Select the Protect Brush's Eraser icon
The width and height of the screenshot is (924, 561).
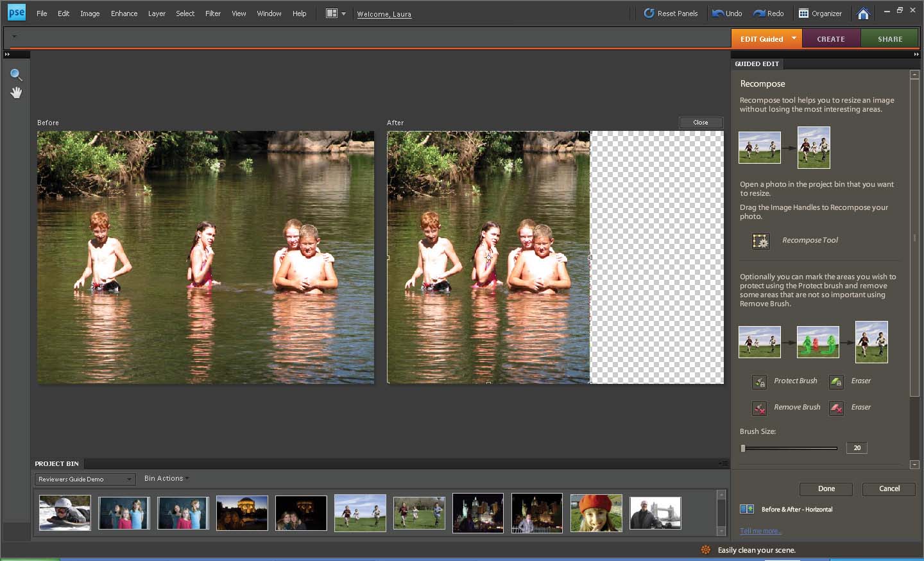coord(836,382)
